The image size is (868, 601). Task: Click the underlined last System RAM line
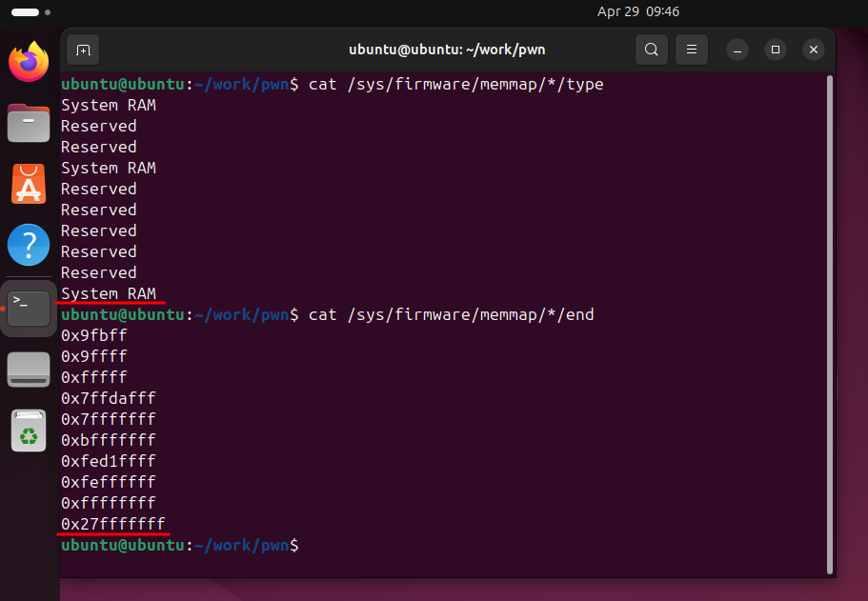[x=109, y=293]
